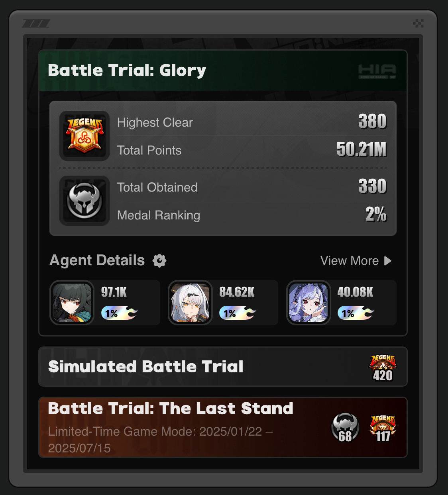The width and height of the screenshot is (448, 495).
Task: Open Agent Details settings gear
Action: 159,260
